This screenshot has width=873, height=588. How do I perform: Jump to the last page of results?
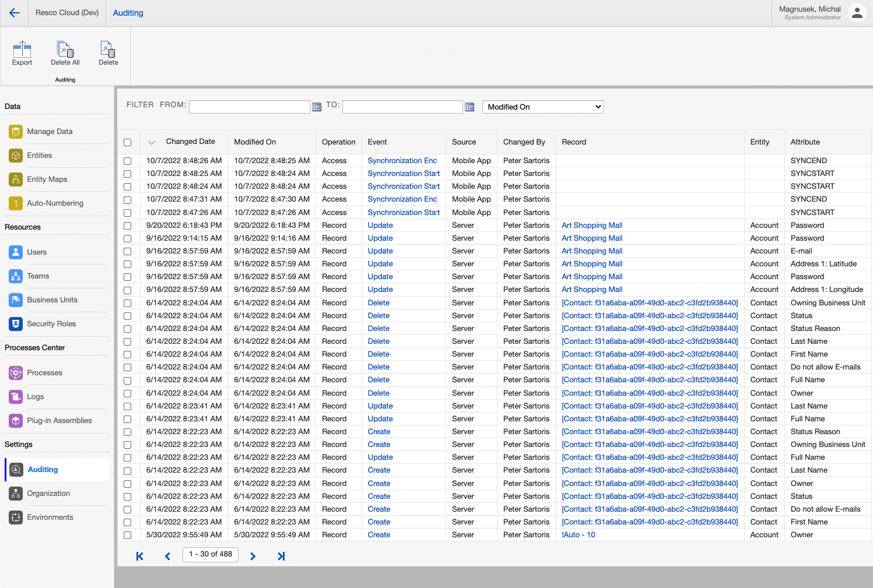(x=281, y=557)
